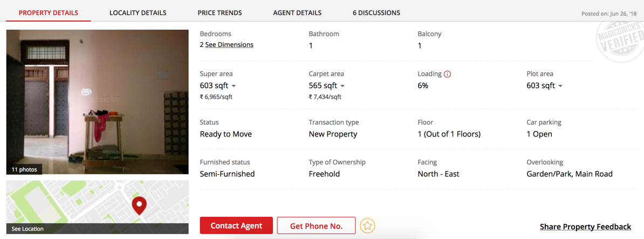644x239 pixels.
Task: Go to the Agent Details tab
Action: 297,12
